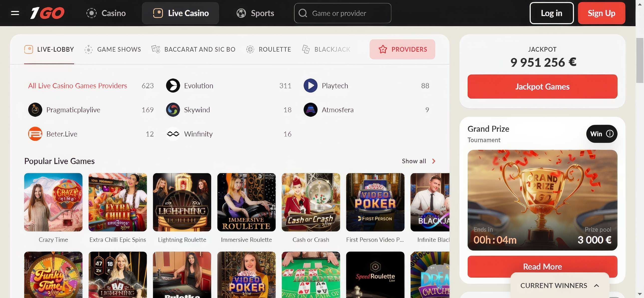Viewport: 644px width, 298px height.
Task: Click the Atmosfera provider logo icon
Action: click(310, 110)
